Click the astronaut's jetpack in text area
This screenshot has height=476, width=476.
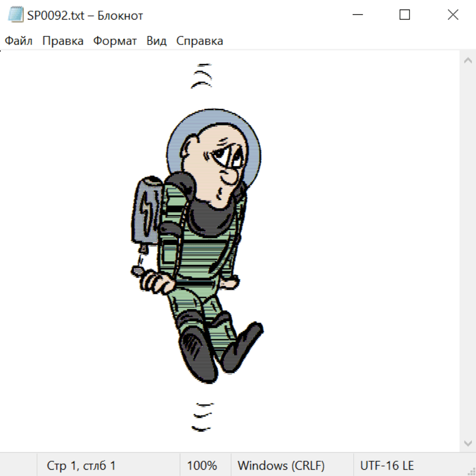tap(145, 212)
